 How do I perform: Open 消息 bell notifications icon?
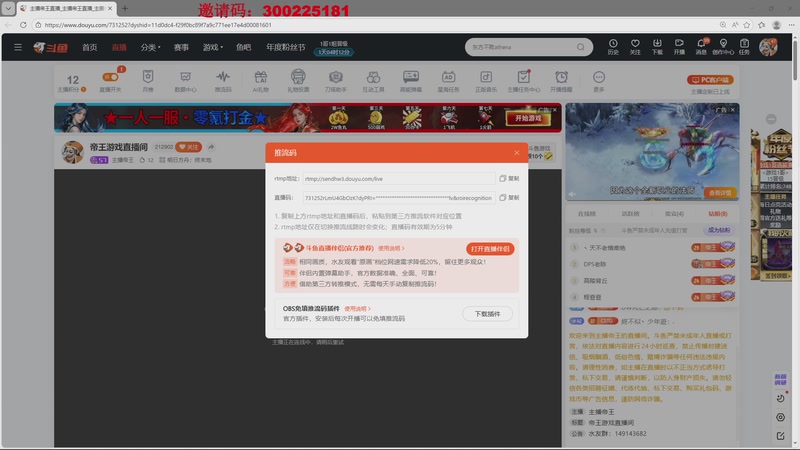[702, 47]
